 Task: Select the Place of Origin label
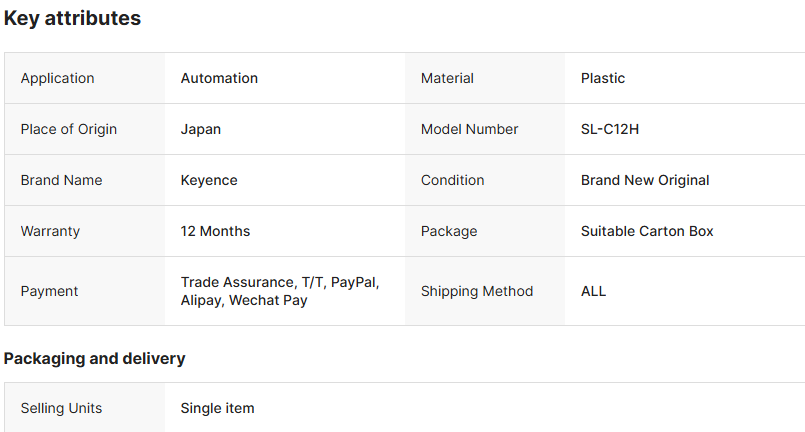(x=69, y=129)
